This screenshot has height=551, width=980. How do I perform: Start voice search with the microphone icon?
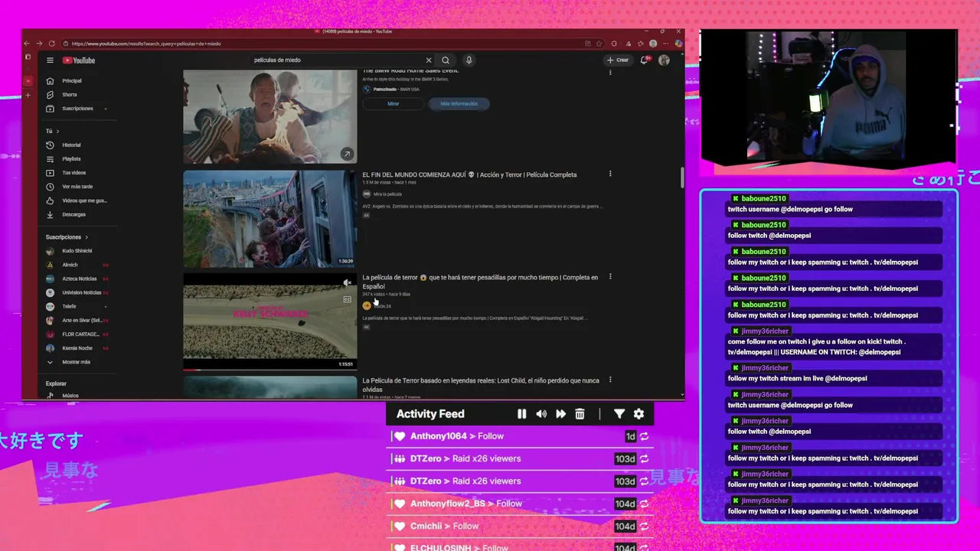pos(469,60)
